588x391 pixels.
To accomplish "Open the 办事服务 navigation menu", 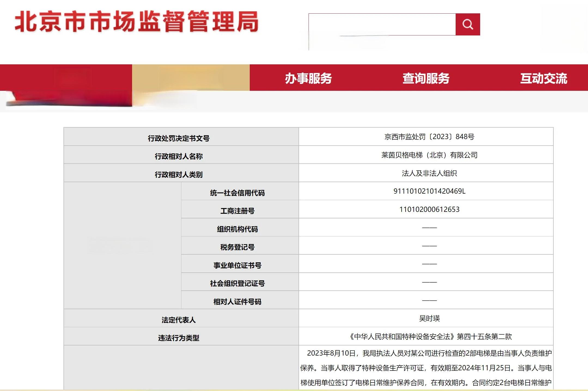I will pos(308,78).
